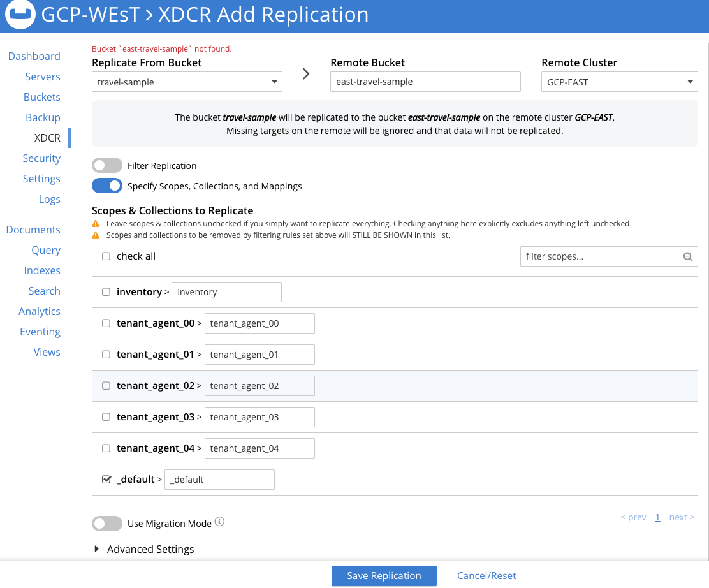This screenshot has width=709, height=588.
Task: Open the Security sidebar item
Action: point(41,158)
